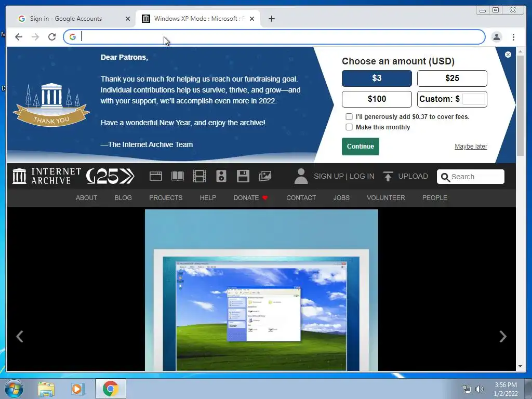Click the Show desktop strip on the taskbar
The width and height of the screenshot is (532, 399).
528,389
